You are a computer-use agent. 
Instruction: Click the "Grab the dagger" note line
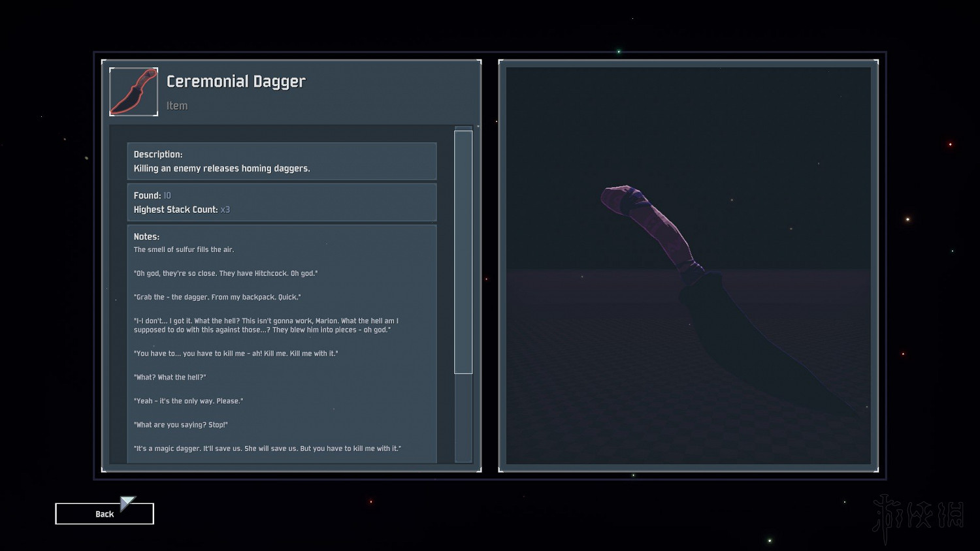217,297
